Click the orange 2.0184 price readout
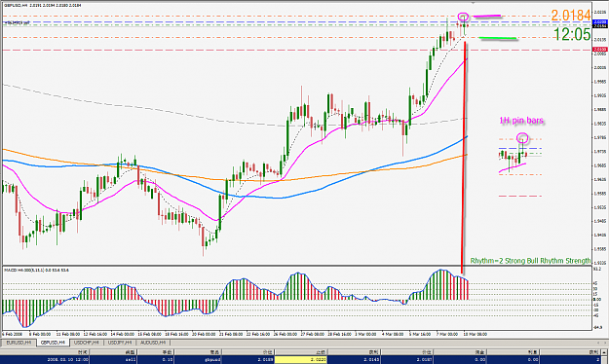Image resolution: width=609 pixels, height=364 pixels. 571,16
